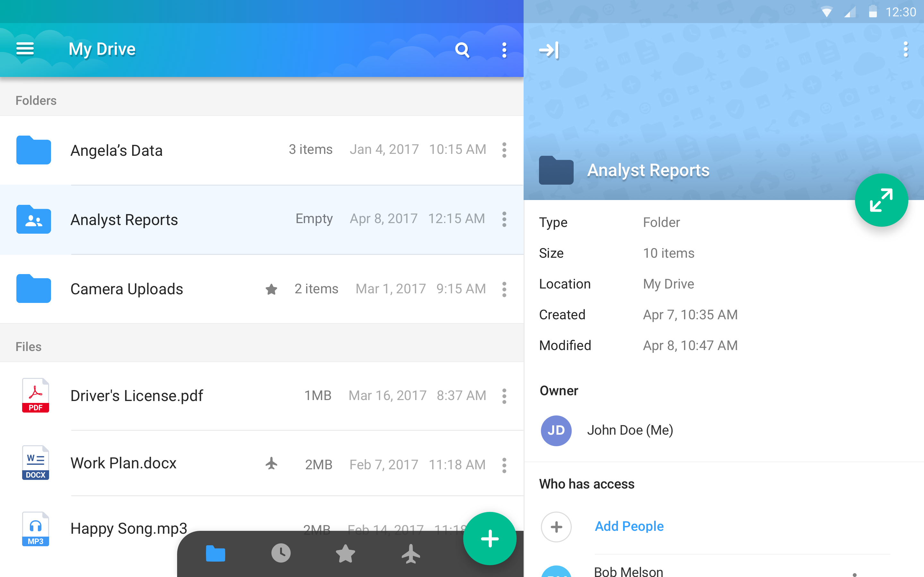Click John Doe's JD avatar
Viewport: 924px width, 577px height.
click(x=556, y=431)
